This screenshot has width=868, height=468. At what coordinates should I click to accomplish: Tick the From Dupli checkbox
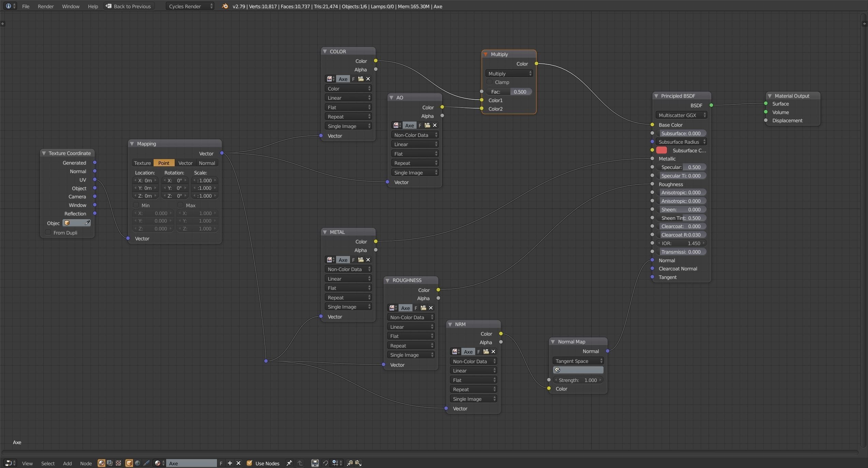pyautogui.click(x=48, y=232)
